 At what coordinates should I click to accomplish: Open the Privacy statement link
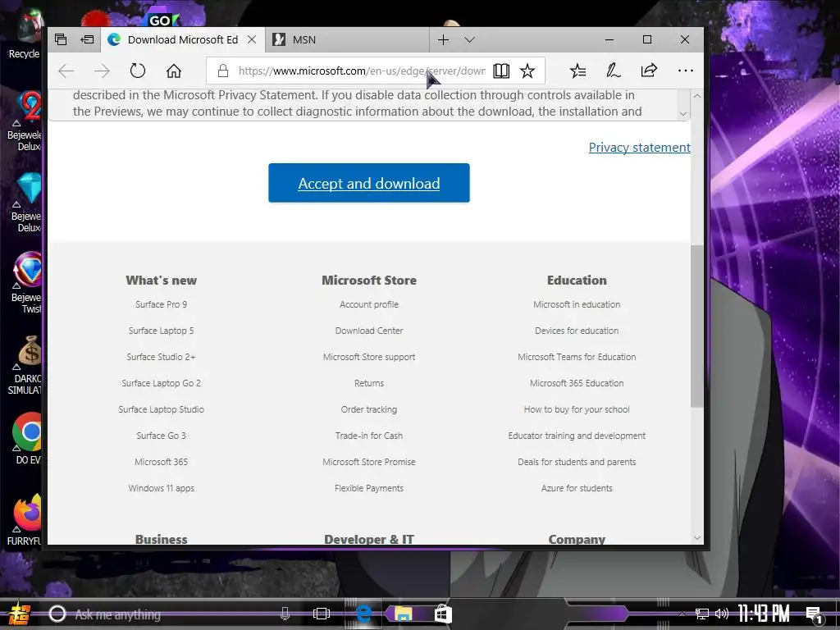coord(639,148)
